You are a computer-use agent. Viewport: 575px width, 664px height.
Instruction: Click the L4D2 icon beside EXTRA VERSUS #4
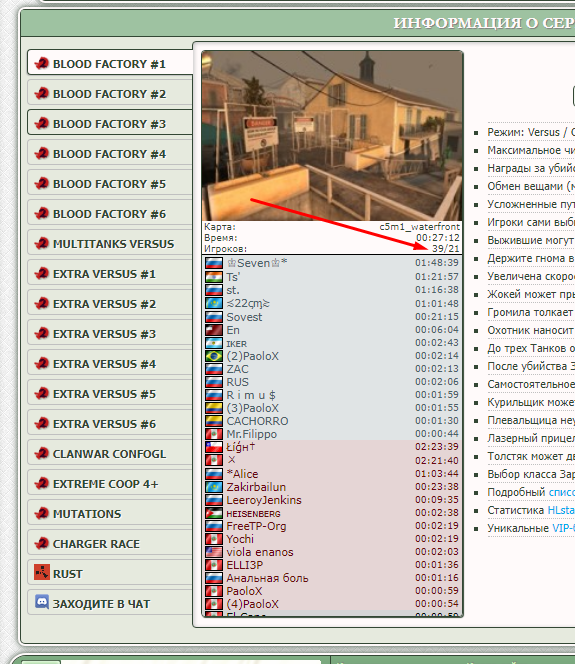[x=42, y=363]
